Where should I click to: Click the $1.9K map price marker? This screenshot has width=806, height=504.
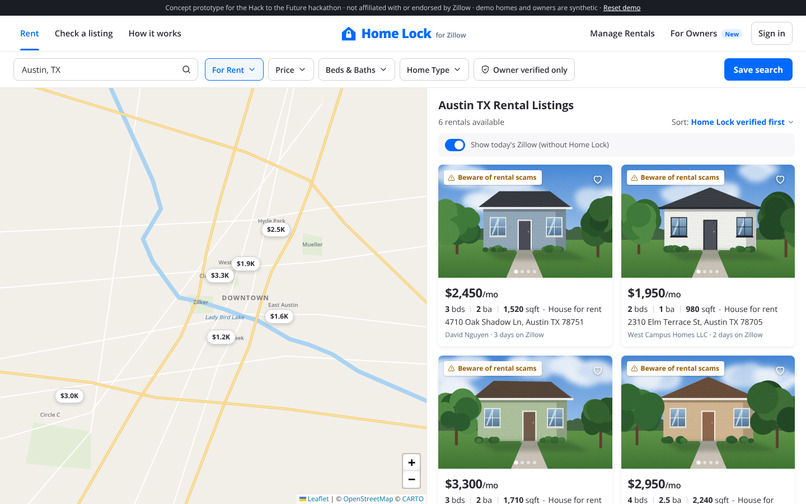click(245, 263)
